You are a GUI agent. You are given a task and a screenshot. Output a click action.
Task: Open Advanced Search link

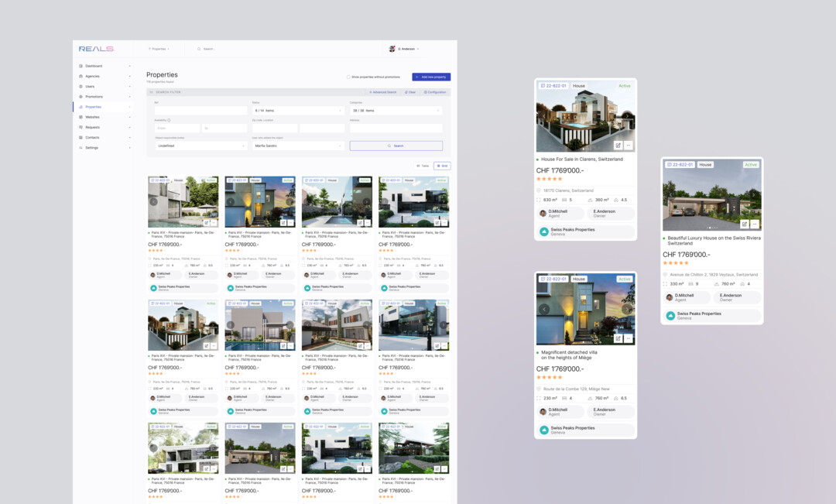(x=383, y=92)
